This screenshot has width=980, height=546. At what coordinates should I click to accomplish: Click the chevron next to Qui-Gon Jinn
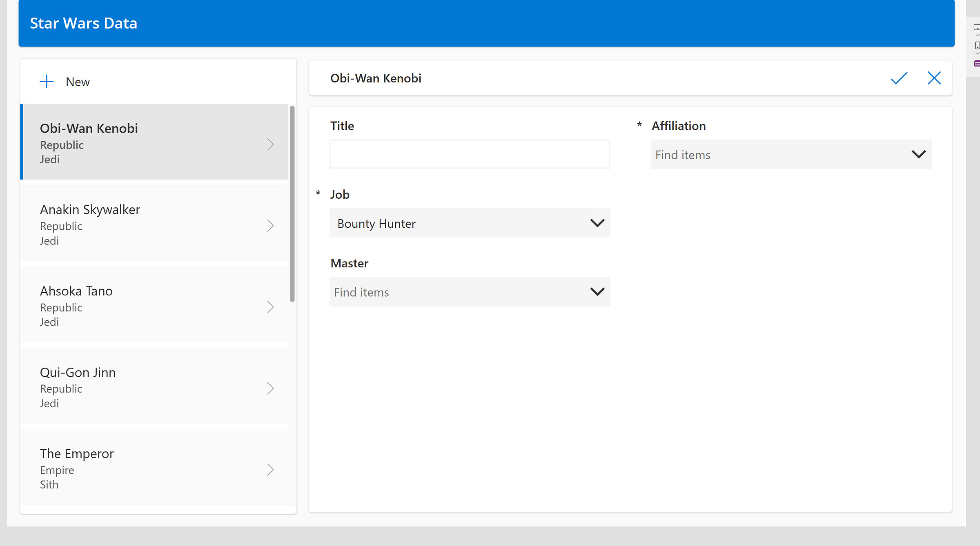(270, 388)
